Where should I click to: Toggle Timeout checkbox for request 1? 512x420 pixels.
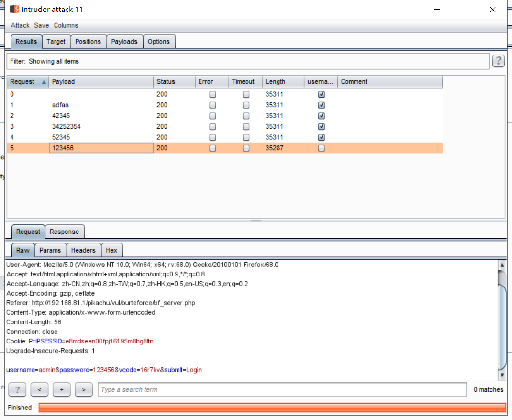pos(246,105)
